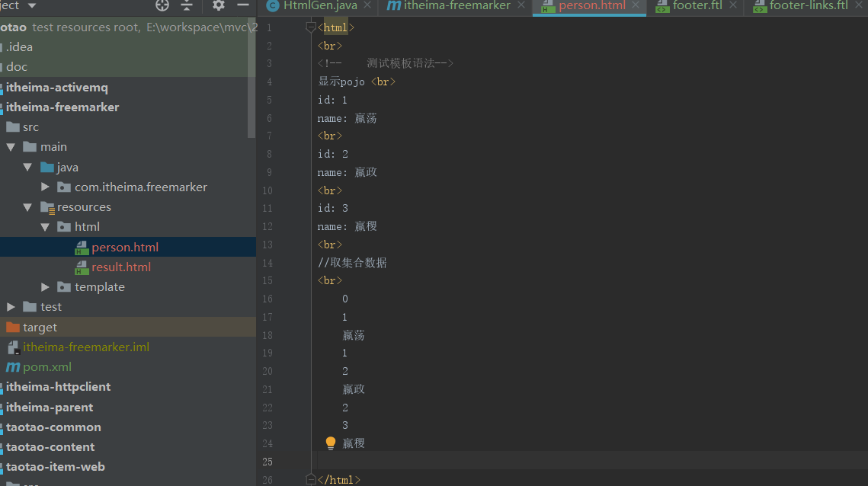
Task: Click the src folder icon
Action: pyautogui.click(x=13, y=127)
